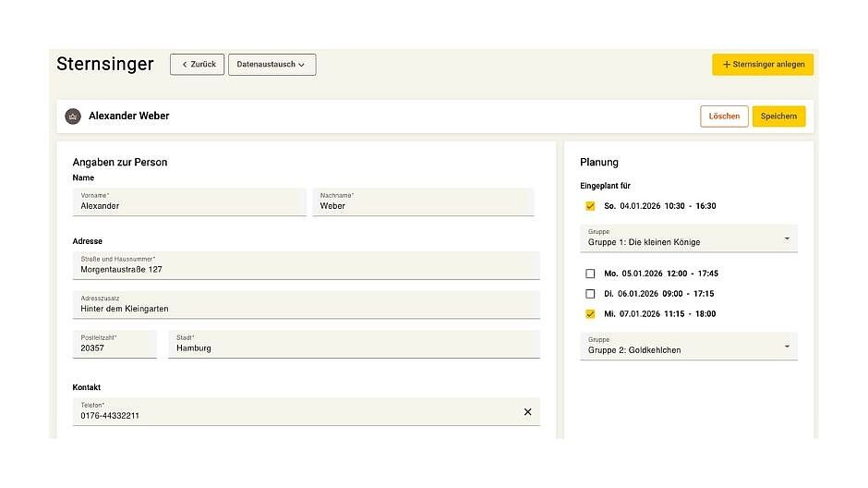This screenshot has height=488, width=868.
Task: Open the Gruppe 1: Die kleinen Könige dropdown
Action: point(689,238)
